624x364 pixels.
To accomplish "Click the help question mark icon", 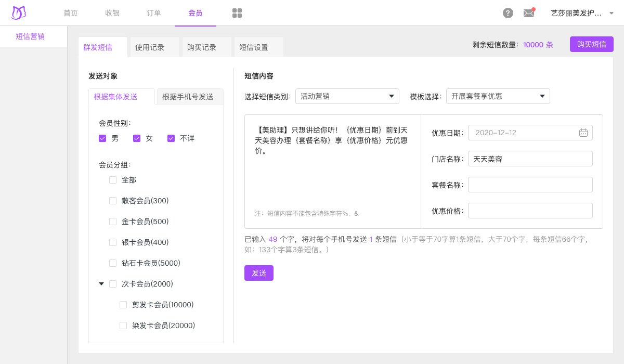I will [x=508, y=13].
